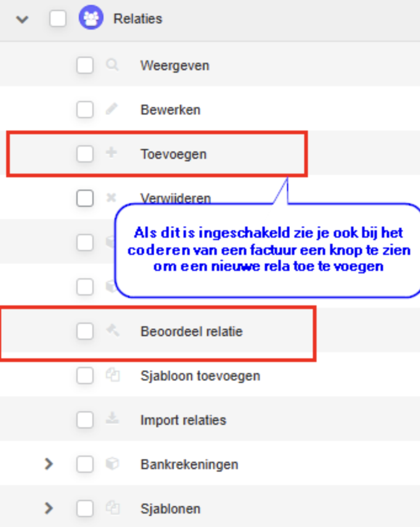The height and width of the screenshot is (527, 420).
Task: Check the top-level Relaties checkbox
Action: [58, 19]
